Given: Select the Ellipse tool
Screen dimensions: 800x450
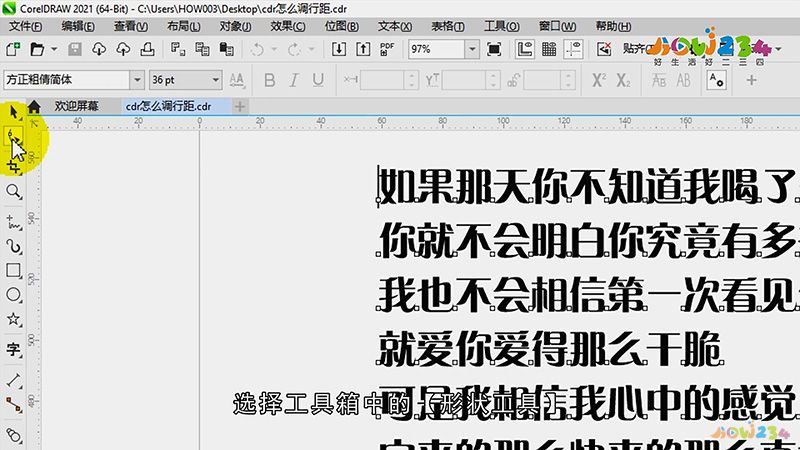Looking at the screenshot, I should [13, 294].
